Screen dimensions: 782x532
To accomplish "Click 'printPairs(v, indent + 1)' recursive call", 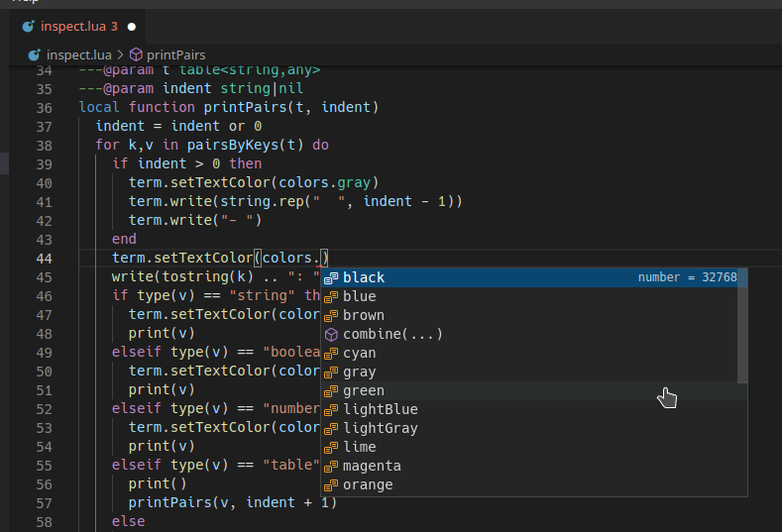I will [x=233, y=502].
